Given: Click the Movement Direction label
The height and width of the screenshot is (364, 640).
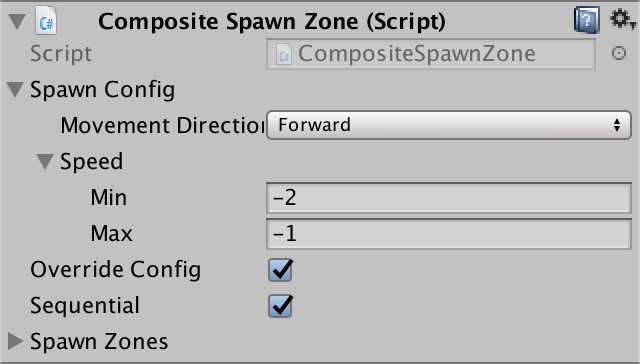Looking at the screenshot, I should 162,125.
